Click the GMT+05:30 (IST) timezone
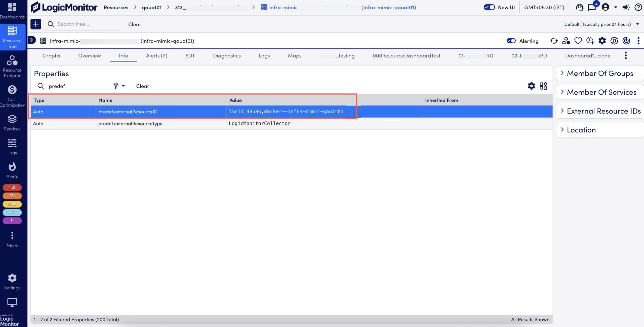Viewport: 644px width, 327px height. (544, 7)
